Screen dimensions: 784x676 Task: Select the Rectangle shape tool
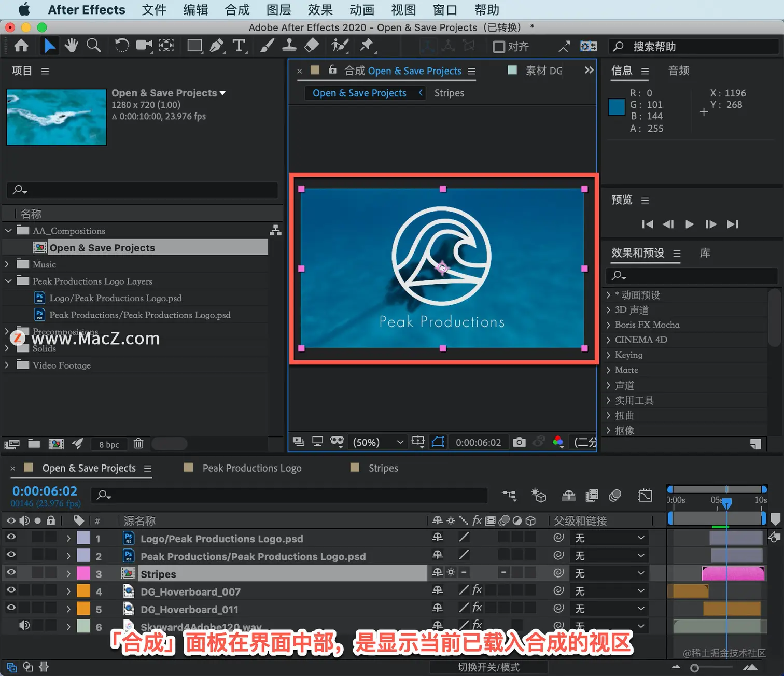click(x=194, y=46)
